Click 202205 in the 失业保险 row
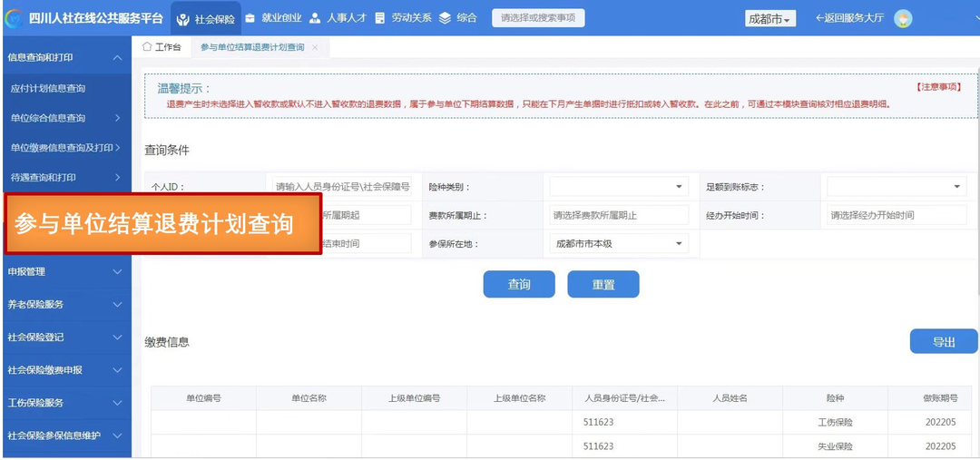 (941, 446)
